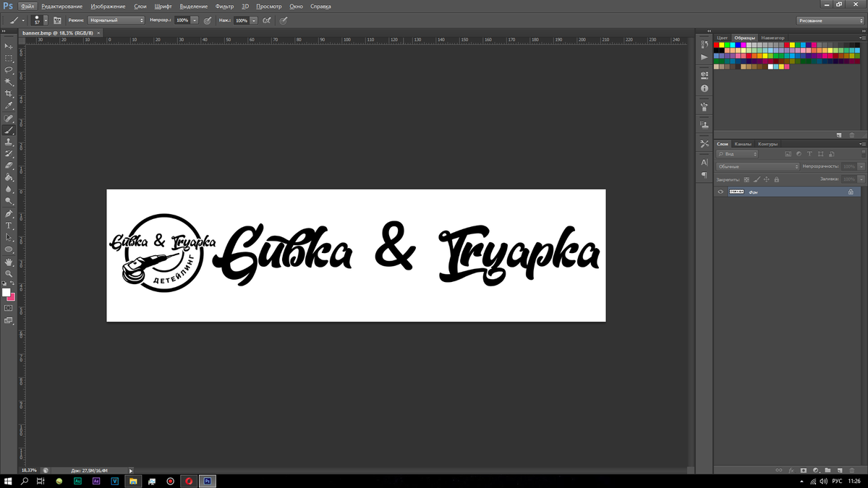The height and width of the screenshot is (488, 868).
Task: Select the Clone Stamp tool
Action: tap(9, 142)
